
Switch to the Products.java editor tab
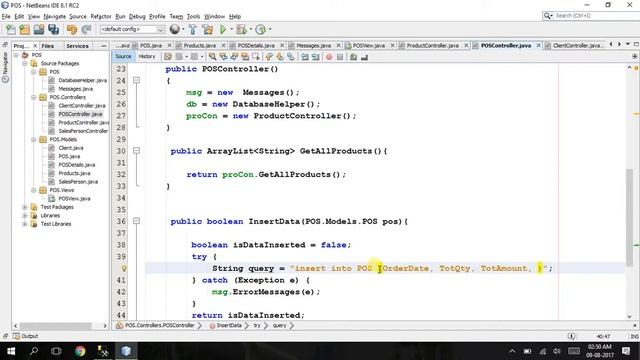click(x=200, y=45)
